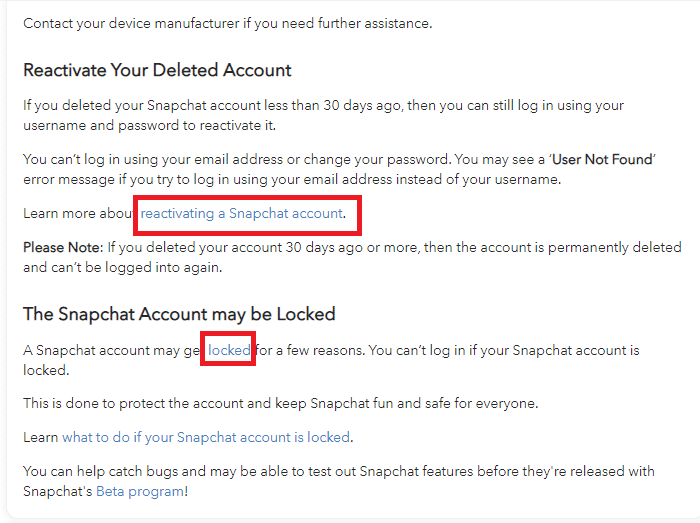700x523 pixels.
Task: Open 'what to do if your Snapchat account is locked'
Action: [206, 437]
